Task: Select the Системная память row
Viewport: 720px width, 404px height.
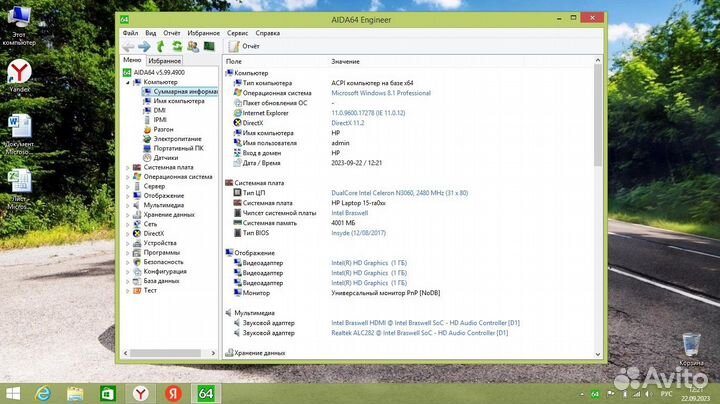Action: coord(409,223)
